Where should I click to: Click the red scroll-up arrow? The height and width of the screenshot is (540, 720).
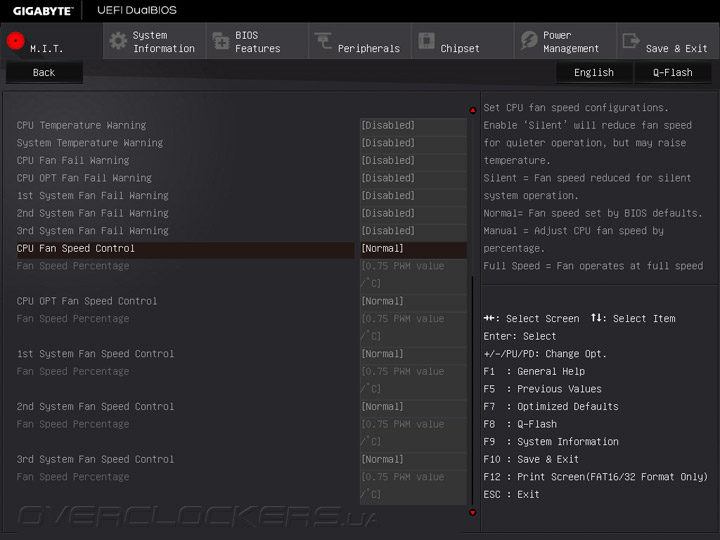click(472, 110)
